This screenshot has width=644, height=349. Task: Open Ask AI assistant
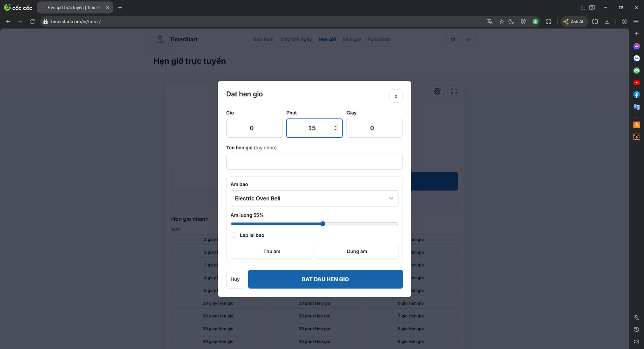click(574, 22)
